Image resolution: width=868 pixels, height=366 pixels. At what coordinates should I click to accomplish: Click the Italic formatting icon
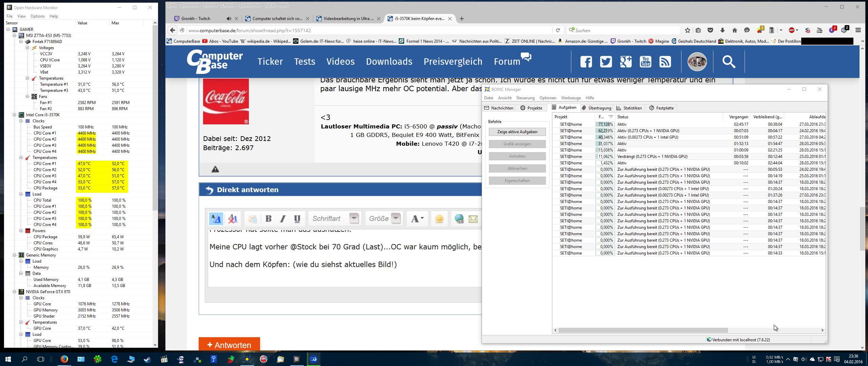point(283,219)
